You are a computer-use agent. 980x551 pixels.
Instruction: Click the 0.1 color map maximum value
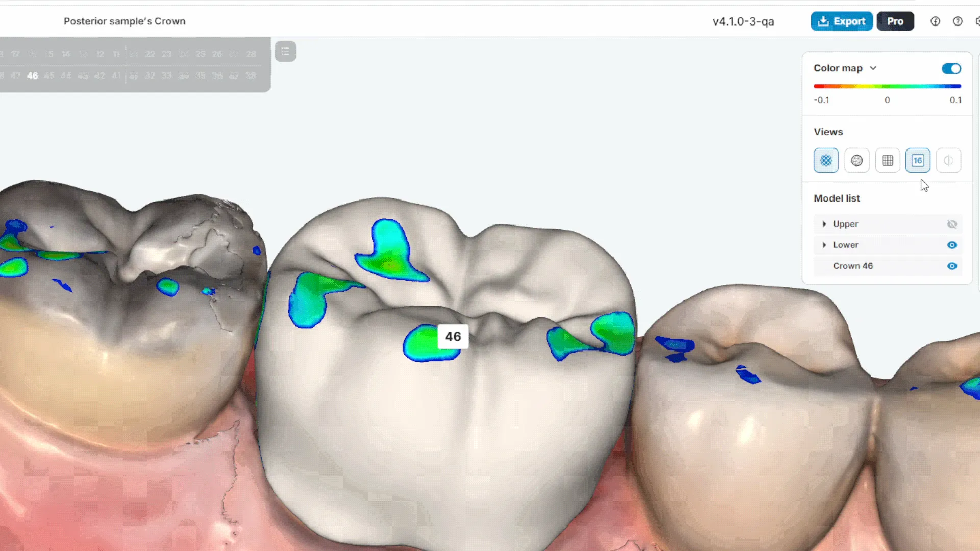point(955,100)
